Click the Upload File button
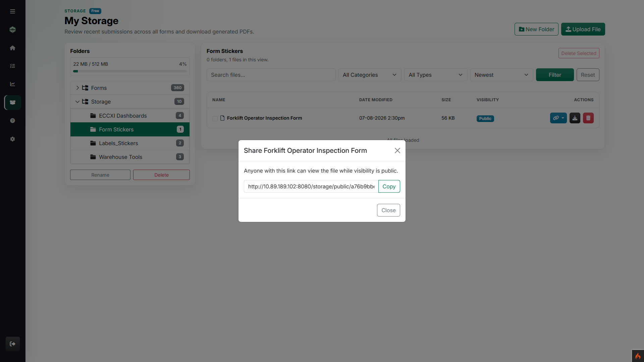The image size is (644, 362). 583,29
